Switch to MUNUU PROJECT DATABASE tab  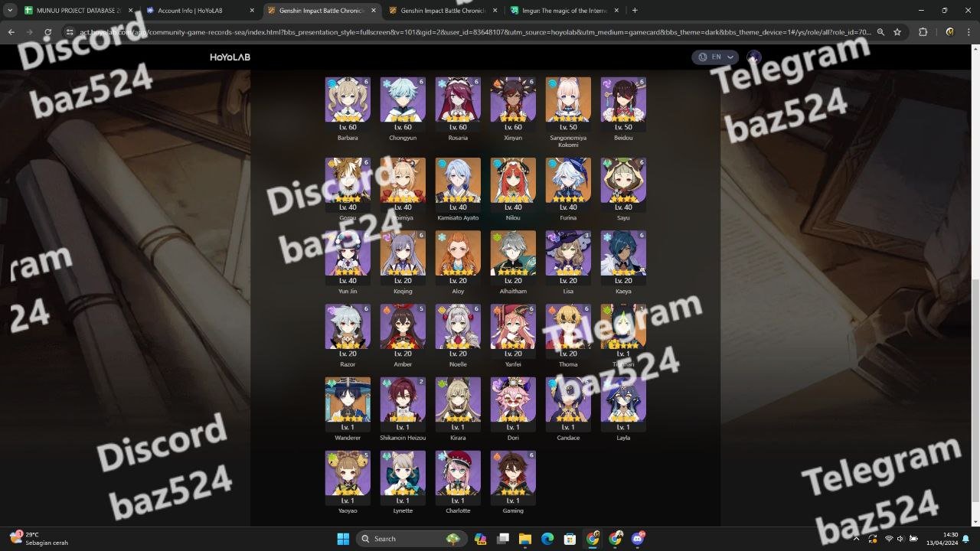coord(80,11)
